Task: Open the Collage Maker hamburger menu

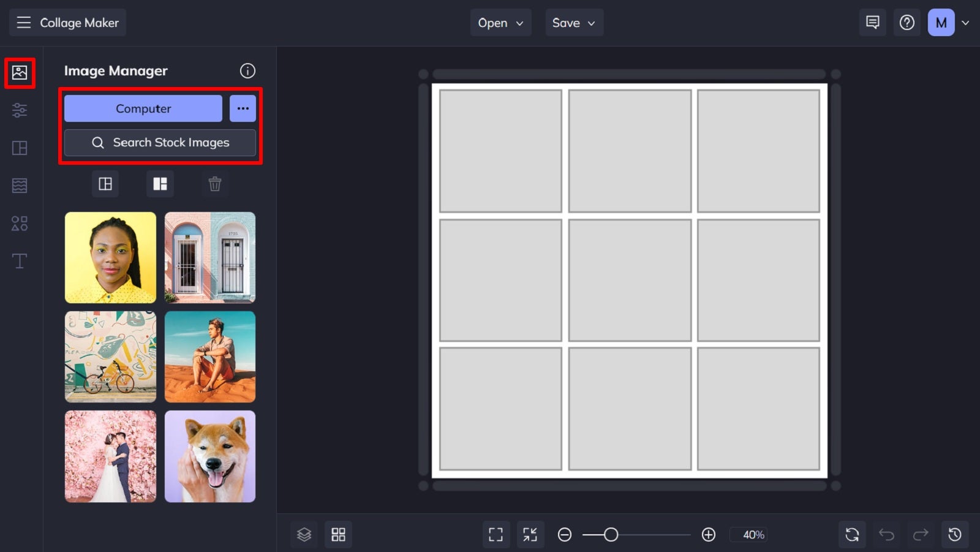Action: (x=24, y=22)
